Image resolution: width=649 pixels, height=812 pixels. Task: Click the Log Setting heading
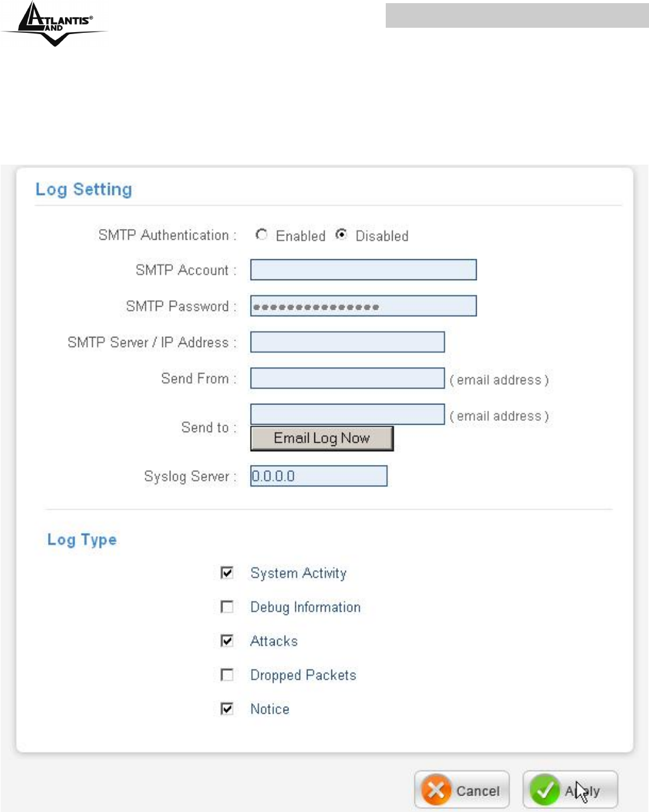point(83,189)
